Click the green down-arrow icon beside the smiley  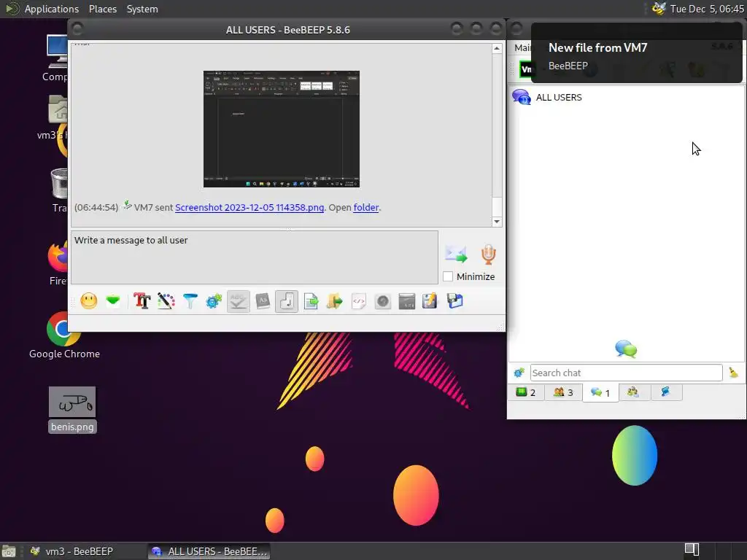pos(113,301)
